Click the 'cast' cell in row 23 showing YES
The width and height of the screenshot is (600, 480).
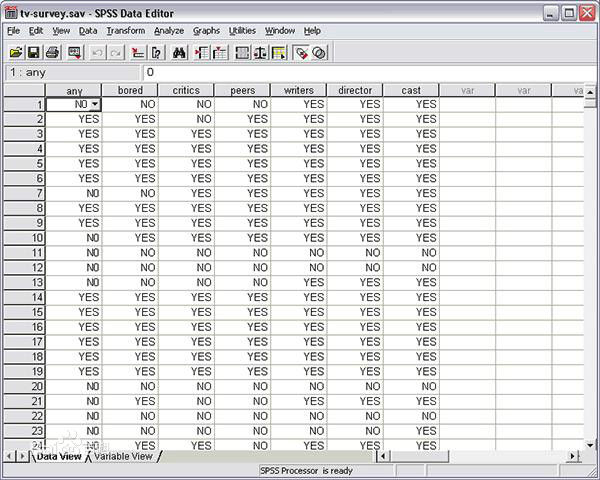[x=411, y=431]
